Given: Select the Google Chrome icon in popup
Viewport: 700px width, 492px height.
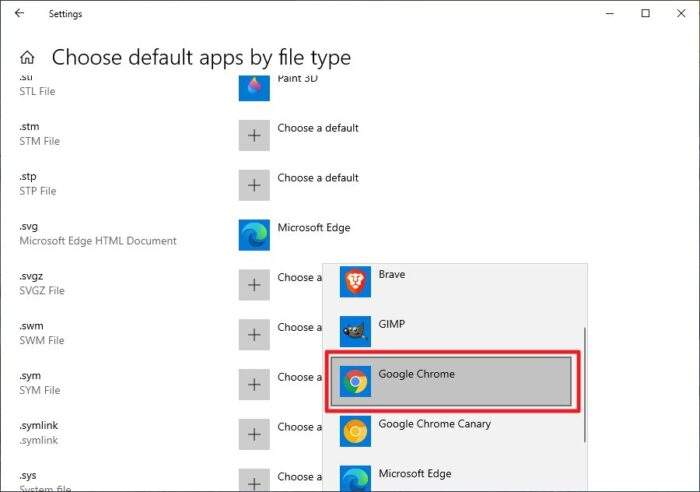Looking at the screenshot, I should tap(355, 382).
